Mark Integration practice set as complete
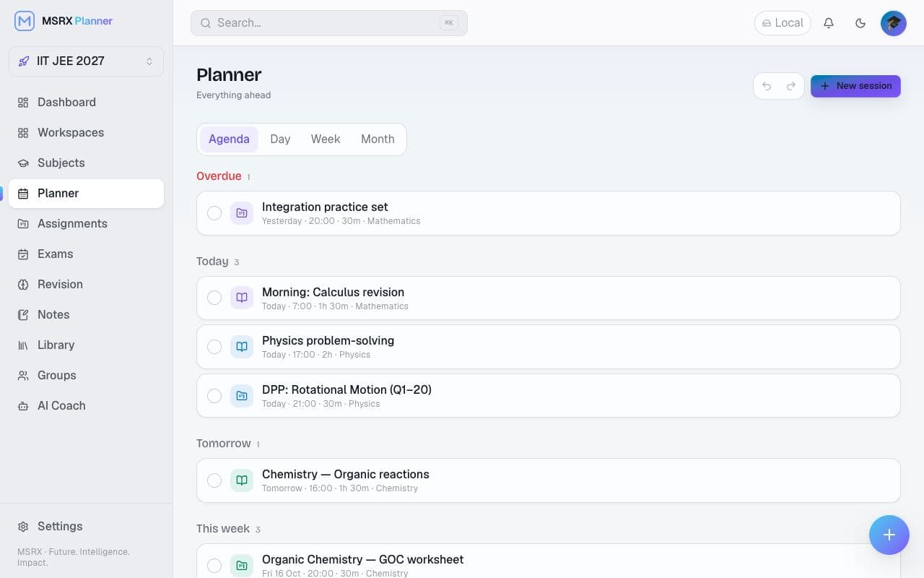This screenshot has width=924, height=578. (214, 213)
